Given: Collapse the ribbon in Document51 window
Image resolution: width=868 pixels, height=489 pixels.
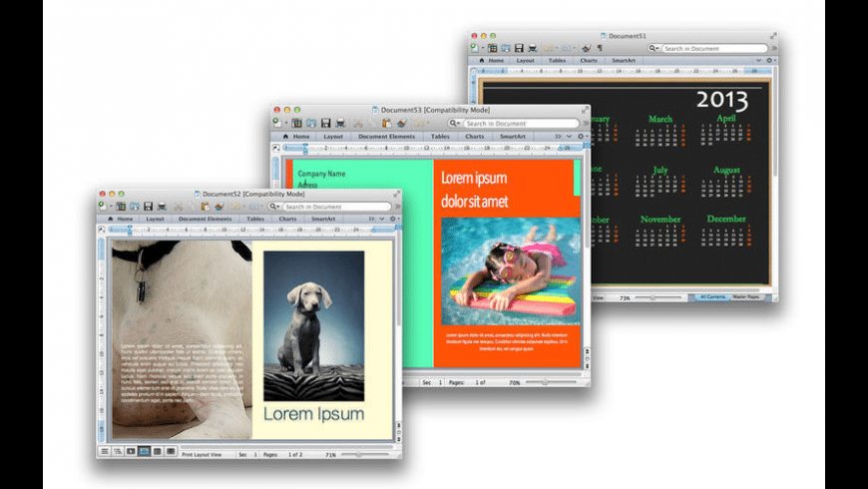Looking at the screenshot, I should pos(758,60).
